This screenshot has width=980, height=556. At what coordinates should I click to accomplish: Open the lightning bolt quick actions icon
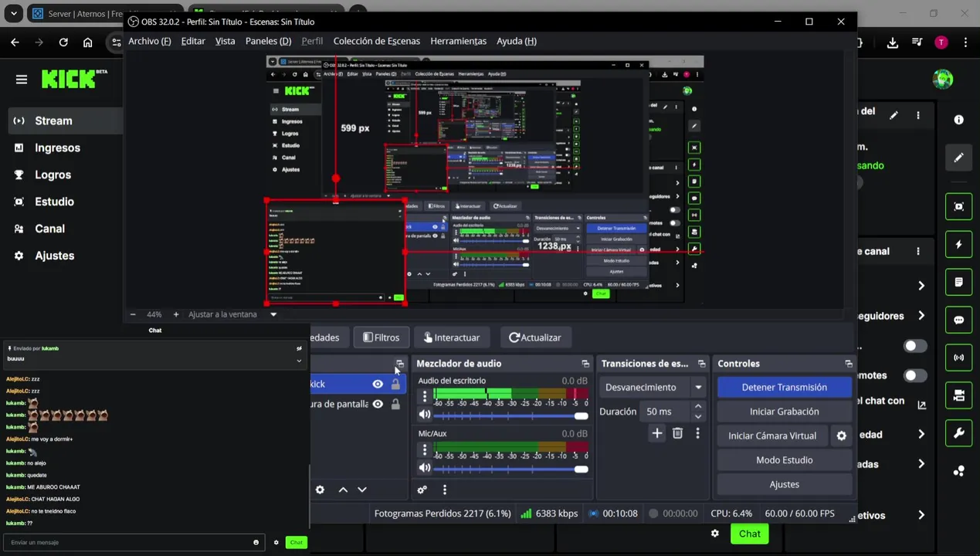point(958,244)
